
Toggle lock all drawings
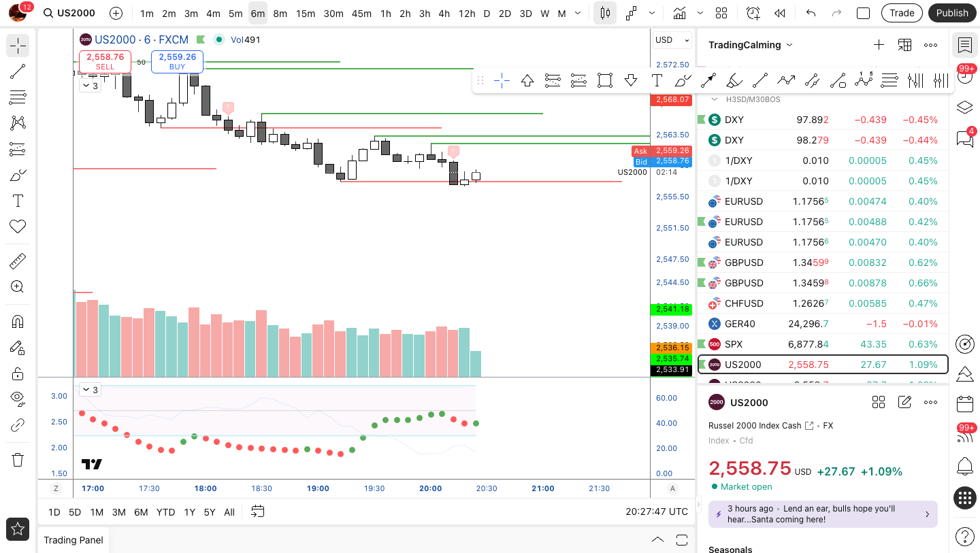18,373
